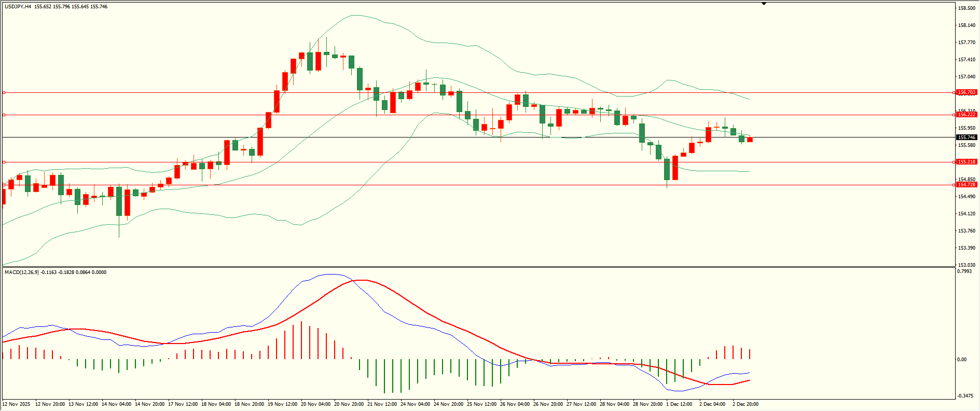The width and height of the screenshot is (980, 411).
Task: Click the red 155.218 price tag
Action: click(967, 162)
